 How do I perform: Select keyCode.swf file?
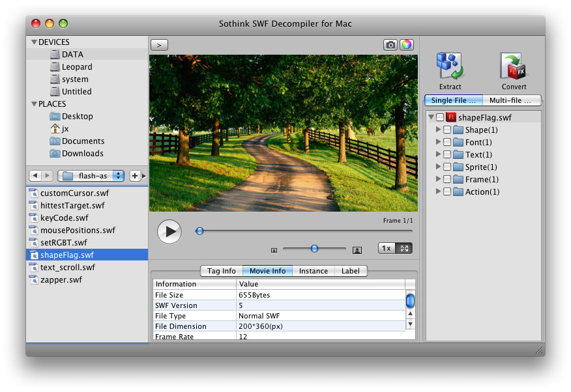tap(87, 218)
